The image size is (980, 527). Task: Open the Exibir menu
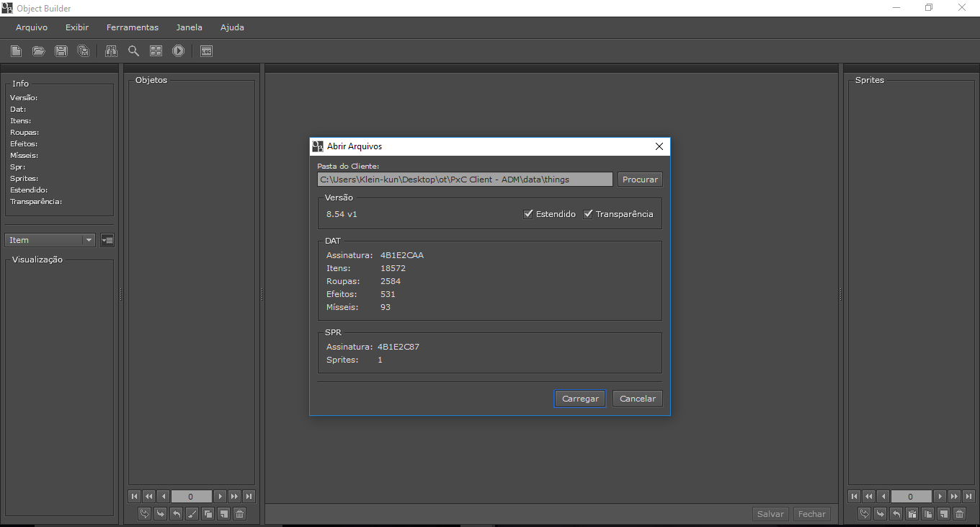77,27
